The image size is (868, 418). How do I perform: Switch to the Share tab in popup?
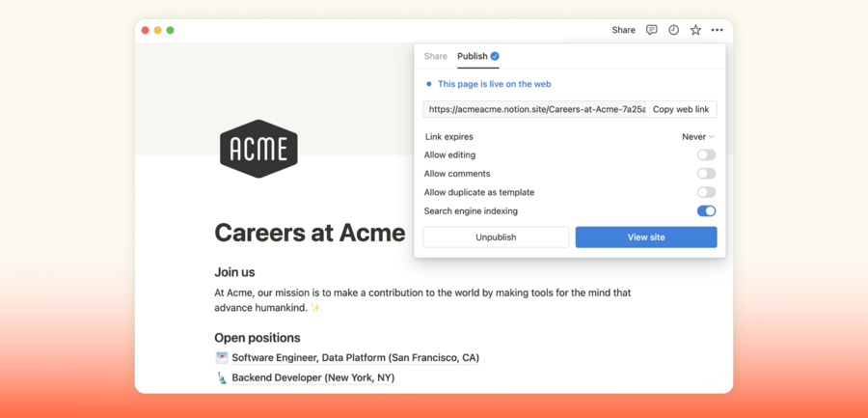tap(436, 56)
